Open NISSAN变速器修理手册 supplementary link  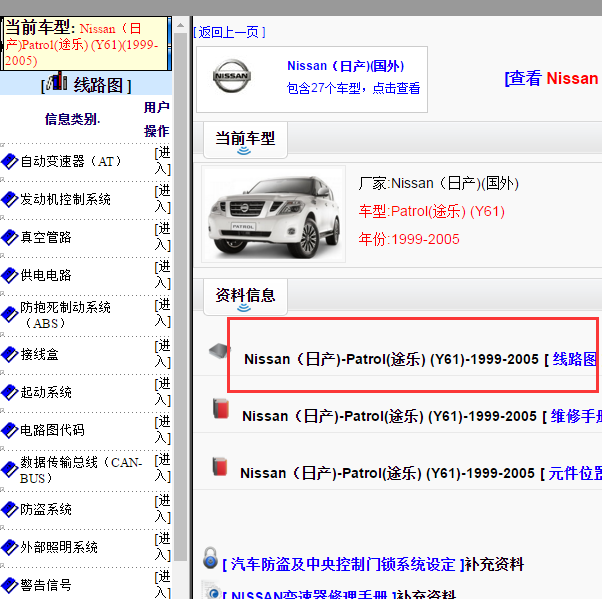click(309, 594)
